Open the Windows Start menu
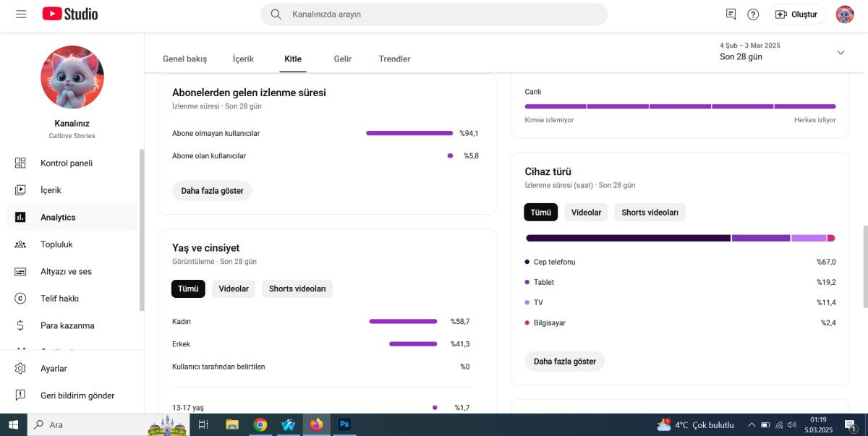Image resolution: width=868 pixels, height=436 pixels. click(13, 425)
